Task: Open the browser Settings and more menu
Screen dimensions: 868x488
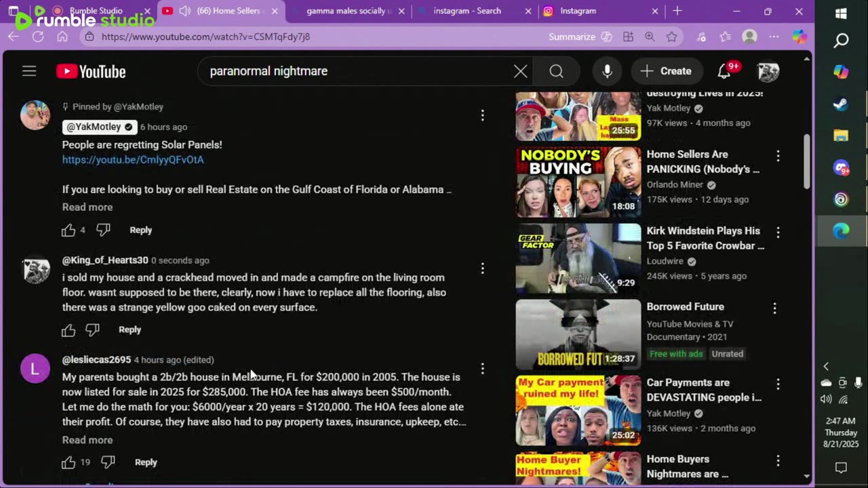Action: [x=774, y=37]
